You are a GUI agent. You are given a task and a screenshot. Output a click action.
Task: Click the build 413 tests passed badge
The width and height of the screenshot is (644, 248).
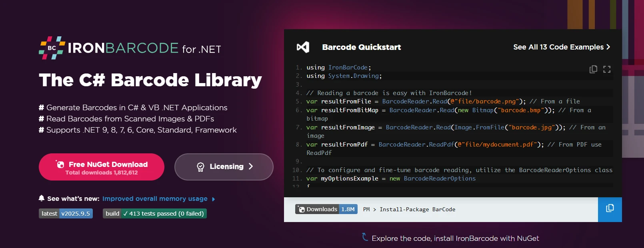click(154, 214)
